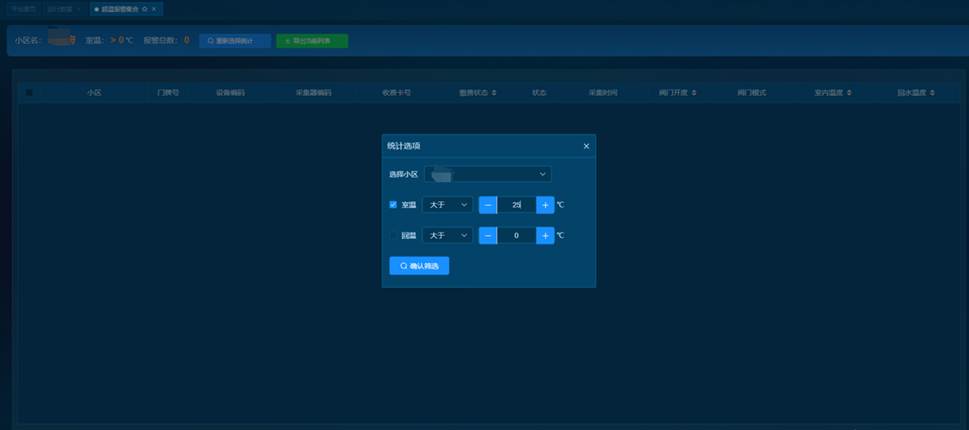Toggle select-all checkbox in table header

click(29, 93)
